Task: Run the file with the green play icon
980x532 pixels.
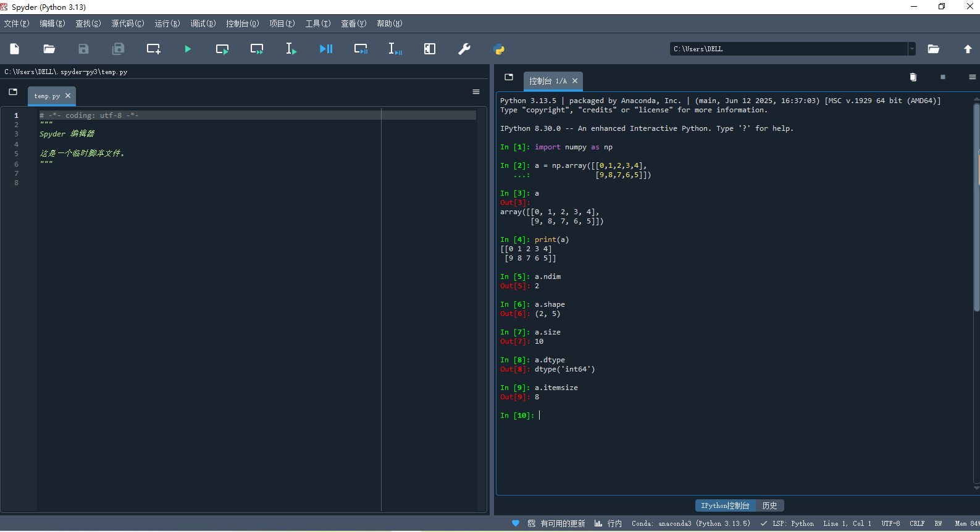Action: pyautogui.click(x=188, y=49)
